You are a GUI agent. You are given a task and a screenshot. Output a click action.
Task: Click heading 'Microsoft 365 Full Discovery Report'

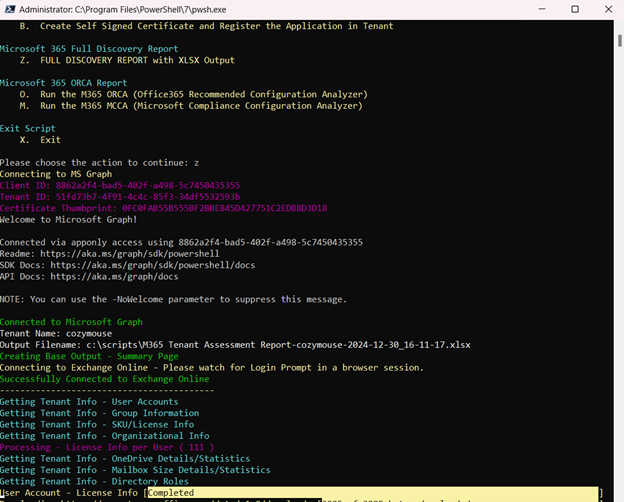pyautogui.click(x=89, y=49)
